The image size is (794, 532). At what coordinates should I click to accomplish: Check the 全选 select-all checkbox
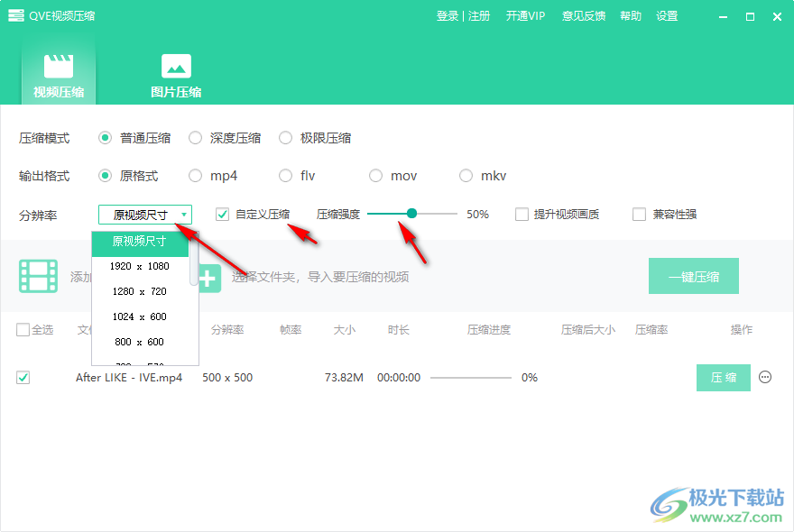23,329
